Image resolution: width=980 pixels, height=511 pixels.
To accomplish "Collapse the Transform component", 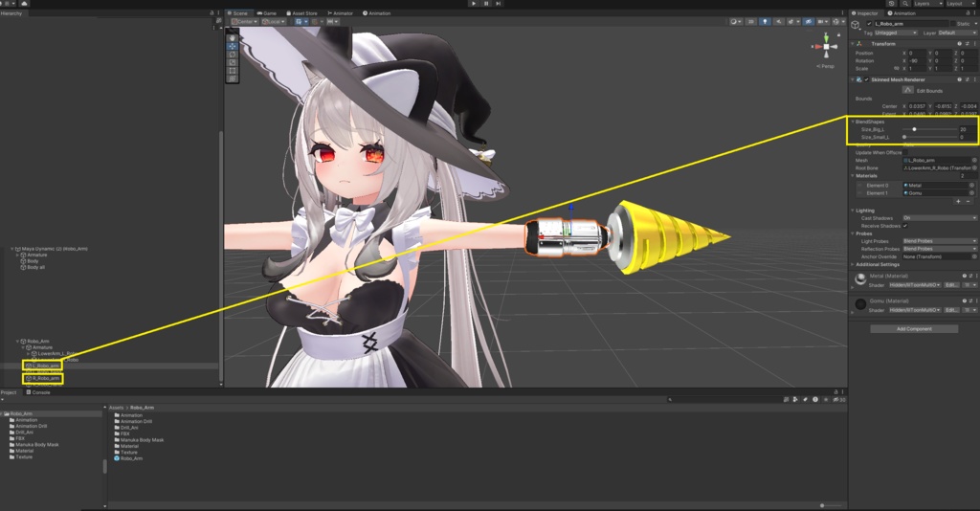I will click(x=853, y=44).
